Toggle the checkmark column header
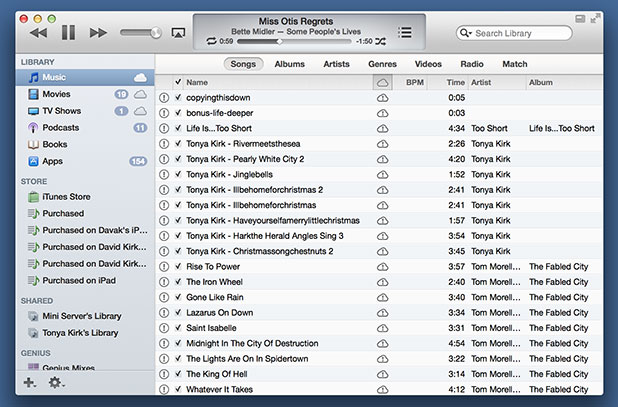The height and width of the screenshot is (407, 618). pyautogui.click(x=178, y=82)
